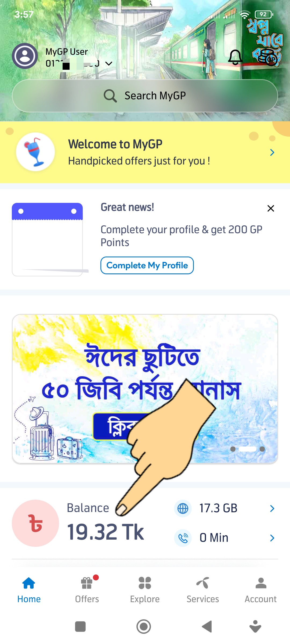Select the last carousel indicator dot
Screen dimensions: 290x644
click(x=262, y=449)
